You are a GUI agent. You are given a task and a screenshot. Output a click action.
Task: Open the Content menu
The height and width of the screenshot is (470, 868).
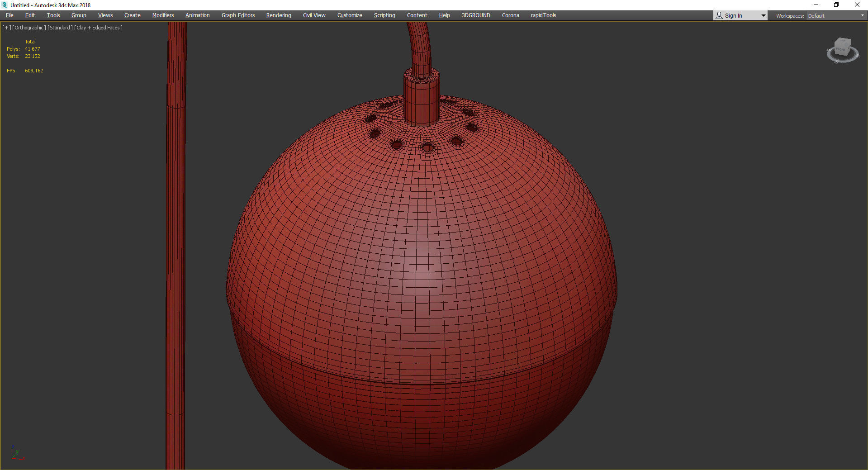[x=417, y=15]
